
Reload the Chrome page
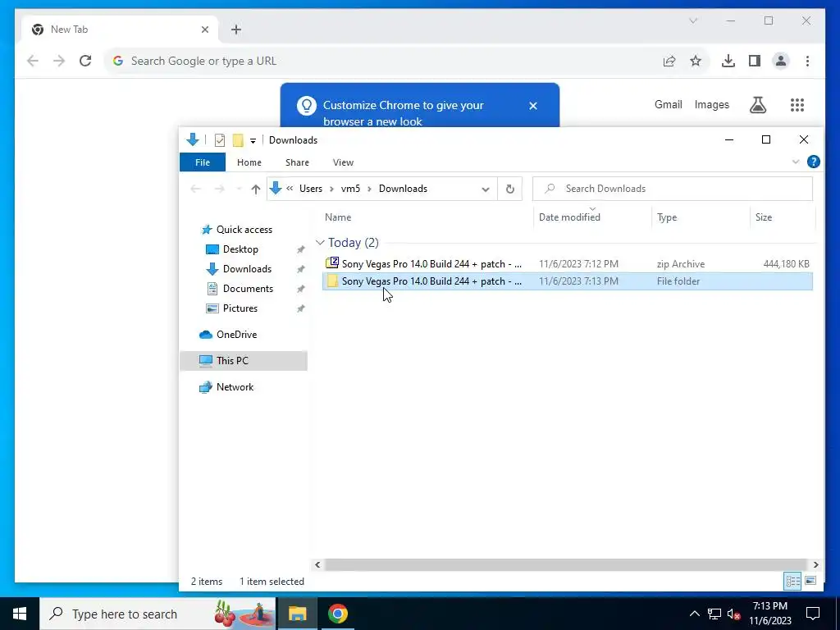[x=85, y=61]
